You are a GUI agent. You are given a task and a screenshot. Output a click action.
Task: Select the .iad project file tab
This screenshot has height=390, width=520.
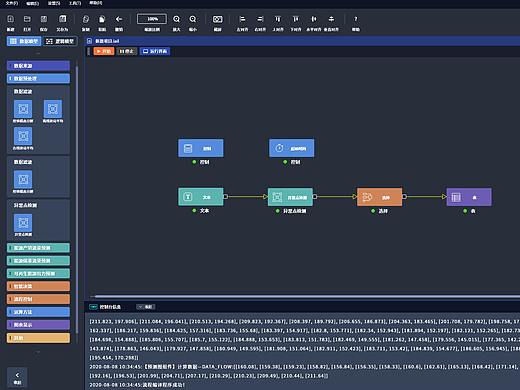pos(103,41)
